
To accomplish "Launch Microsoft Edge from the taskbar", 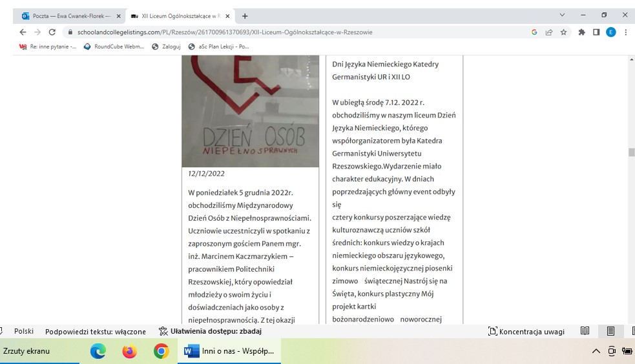I will [x=98, y=351].
